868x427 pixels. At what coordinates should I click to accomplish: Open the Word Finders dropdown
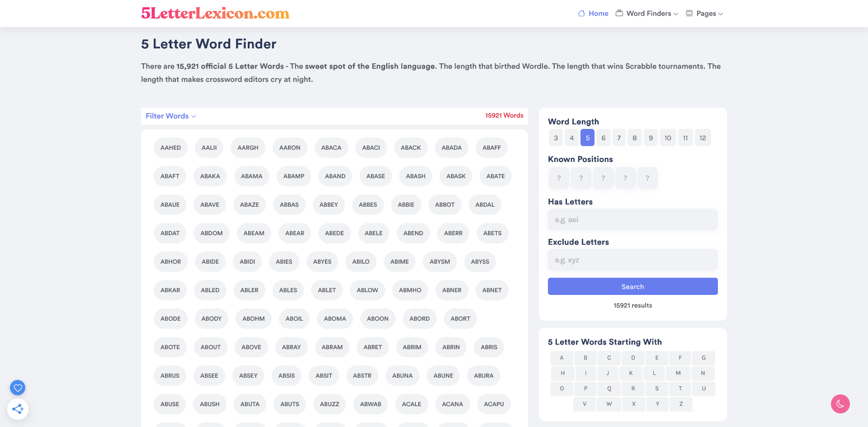click(646, 13)
